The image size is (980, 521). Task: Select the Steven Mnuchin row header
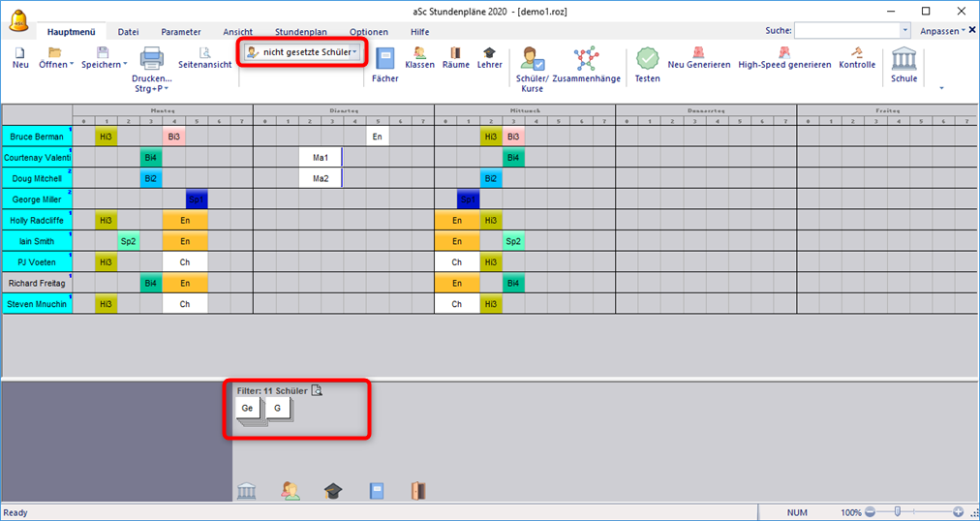[37, 305]
